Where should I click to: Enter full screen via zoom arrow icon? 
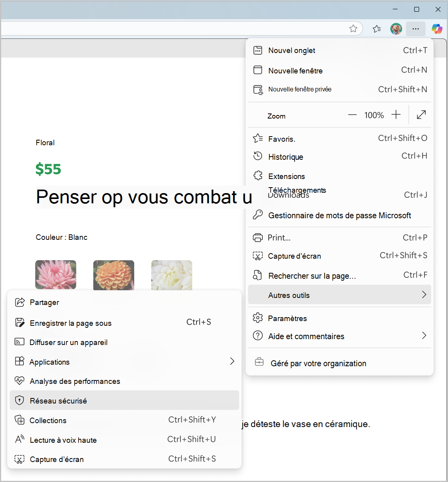(421, 115)
